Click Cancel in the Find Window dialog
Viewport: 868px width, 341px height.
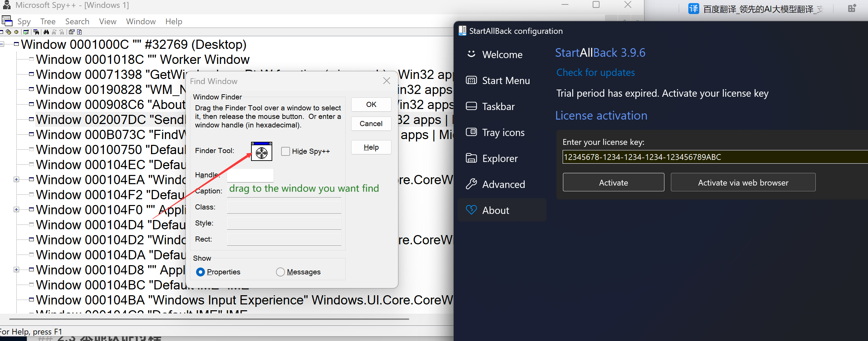click(371, 124)
